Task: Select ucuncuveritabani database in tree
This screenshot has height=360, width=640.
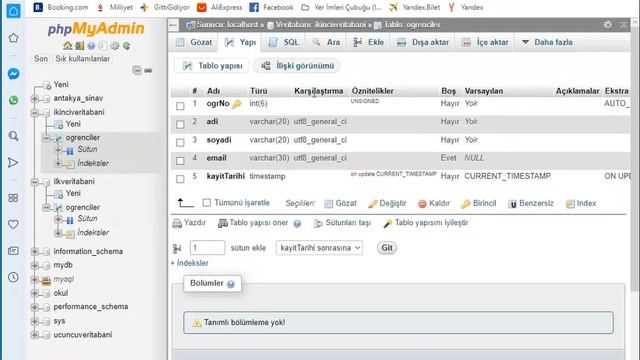Action: coord(83,335)
